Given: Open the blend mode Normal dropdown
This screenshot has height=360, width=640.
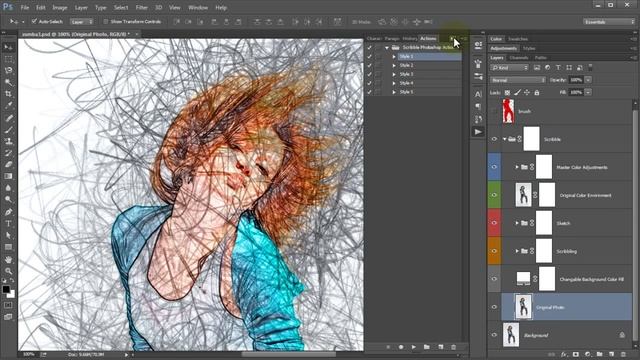Looking at the screenshot, I should [518, 80].
